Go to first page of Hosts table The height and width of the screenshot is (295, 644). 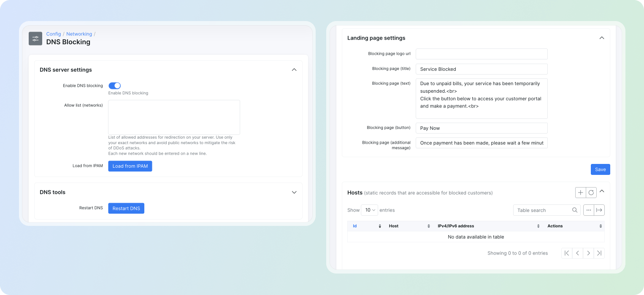tap(567, 253)
